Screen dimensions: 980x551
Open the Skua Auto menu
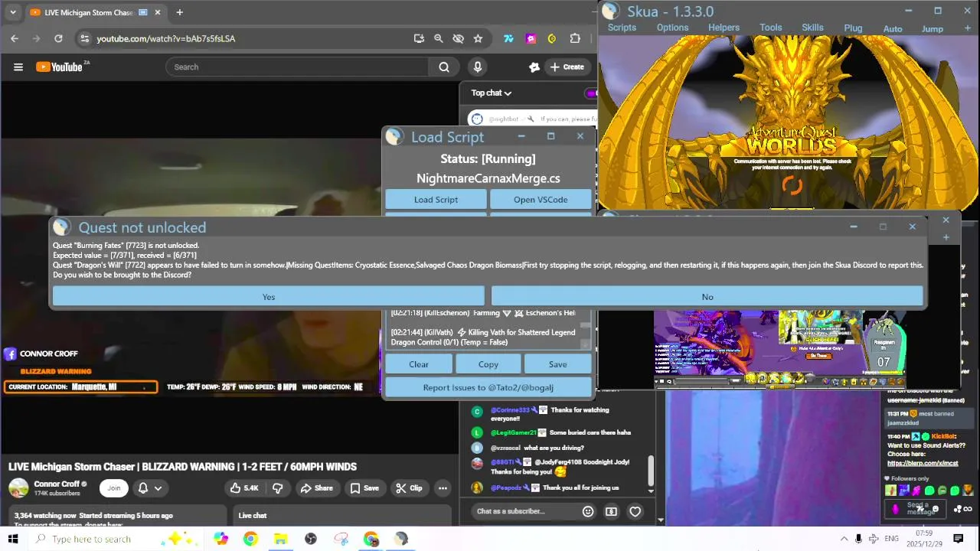coord(893,29)
